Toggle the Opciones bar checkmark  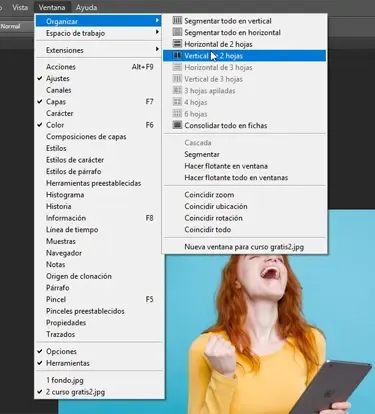click(x=40, y=351)
